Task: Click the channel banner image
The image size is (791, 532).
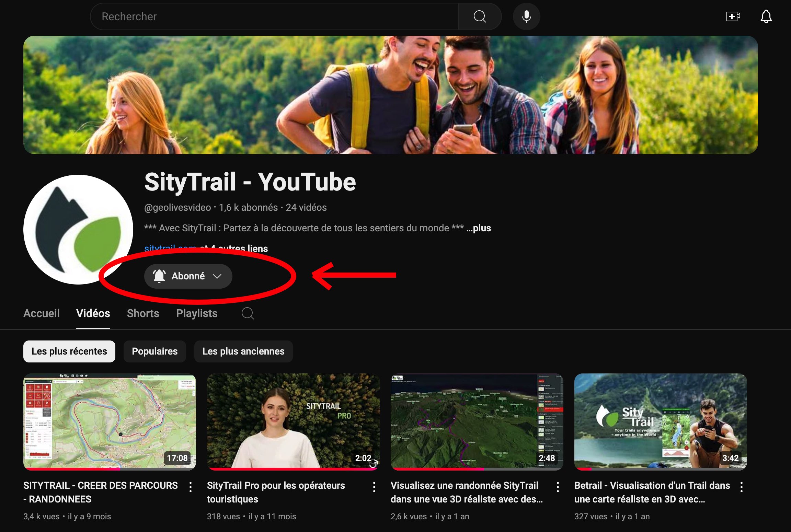Action: 391,95
